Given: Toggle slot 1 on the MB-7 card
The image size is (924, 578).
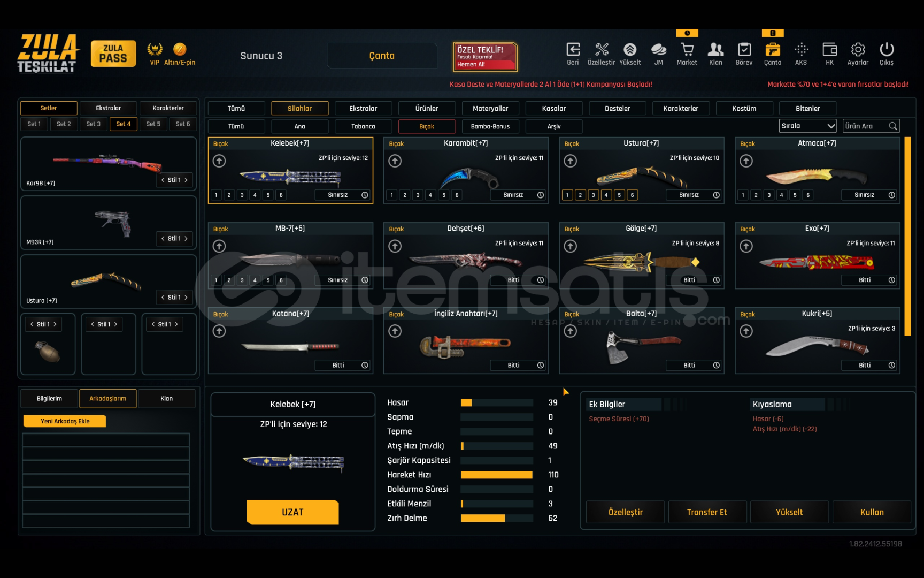Looking at the screenshot, I should 216,280.
